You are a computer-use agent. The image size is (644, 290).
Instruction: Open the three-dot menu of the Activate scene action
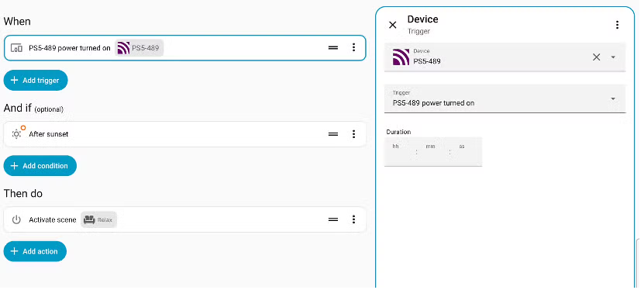tap(353, 219)
